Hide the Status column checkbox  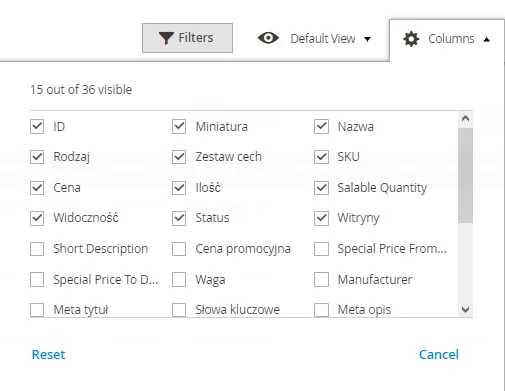(179, 218)
